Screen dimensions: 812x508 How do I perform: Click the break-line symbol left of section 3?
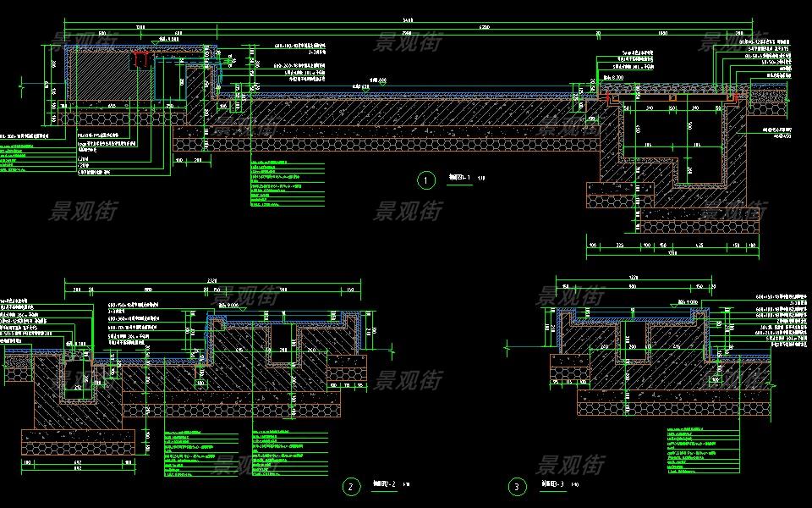click(x=507, y=346)
